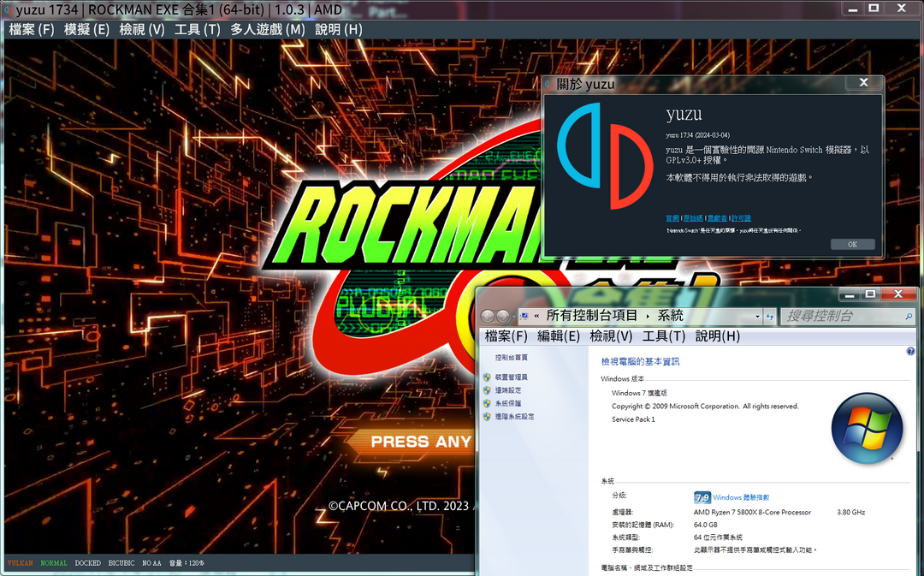This screenshot has height=576, width=924.
Task: Click 所有控制台項目 in the address bar
Action: [x=592, y=316]
